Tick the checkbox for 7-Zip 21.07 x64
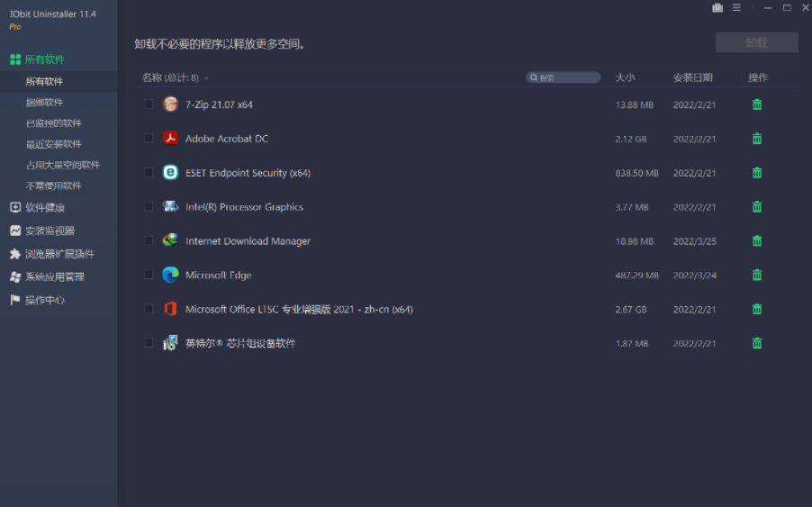Viewport: 812px width, 507px height. pos(149,104)
